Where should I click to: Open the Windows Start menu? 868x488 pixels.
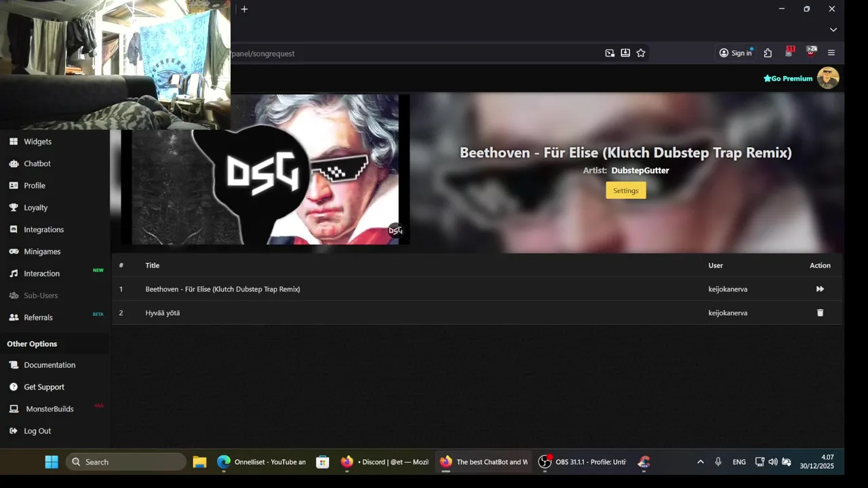pos(52,462)
